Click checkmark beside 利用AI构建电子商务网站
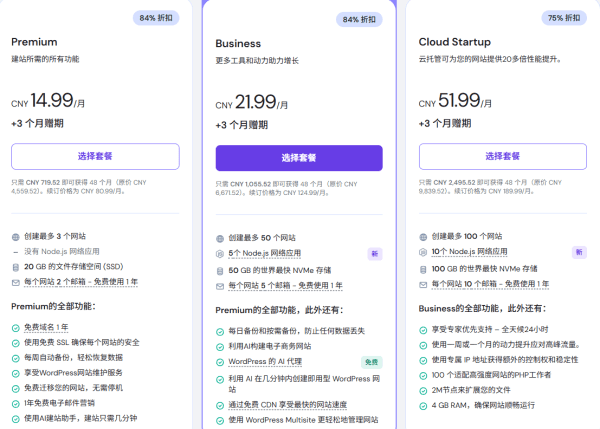 220,347
